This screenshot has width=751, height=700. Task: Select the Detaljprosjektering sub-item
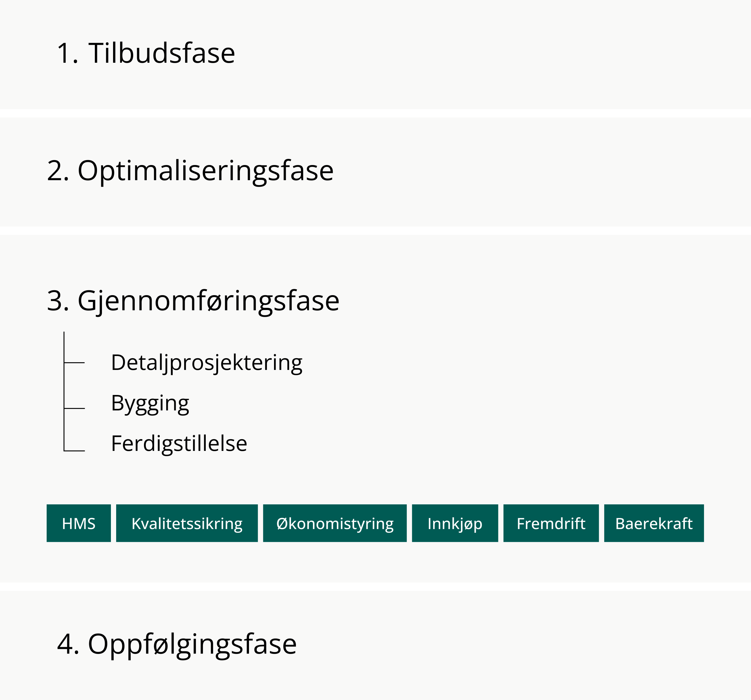pos(207,363)
